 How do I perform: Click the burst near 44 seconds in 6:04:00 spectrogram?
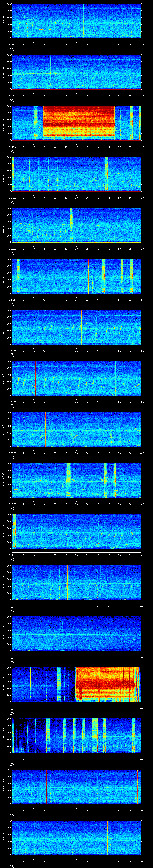[x=107, y=174]
